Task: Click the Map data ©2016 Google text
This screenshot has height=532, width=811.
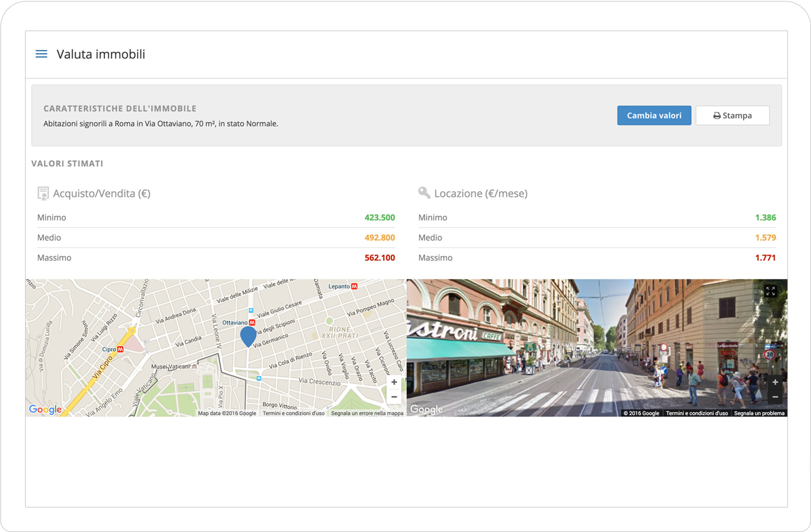Action: click(227, 413)
